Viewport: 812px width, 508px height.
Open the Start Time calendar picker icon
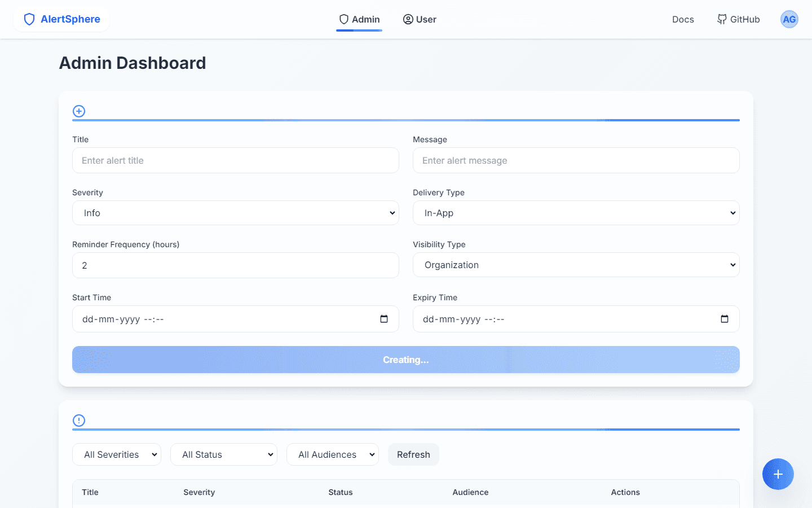pos(384,319)
